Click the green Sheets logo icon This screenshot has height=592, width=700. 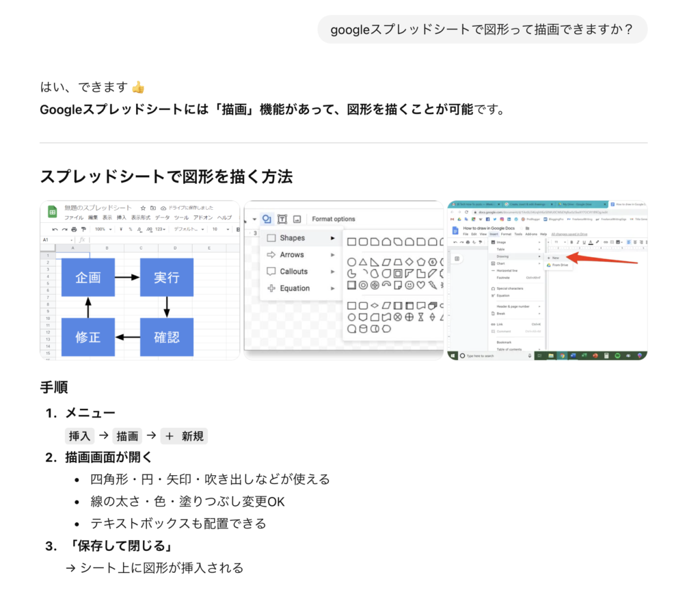pyautogui.click(x=52, y=212)
